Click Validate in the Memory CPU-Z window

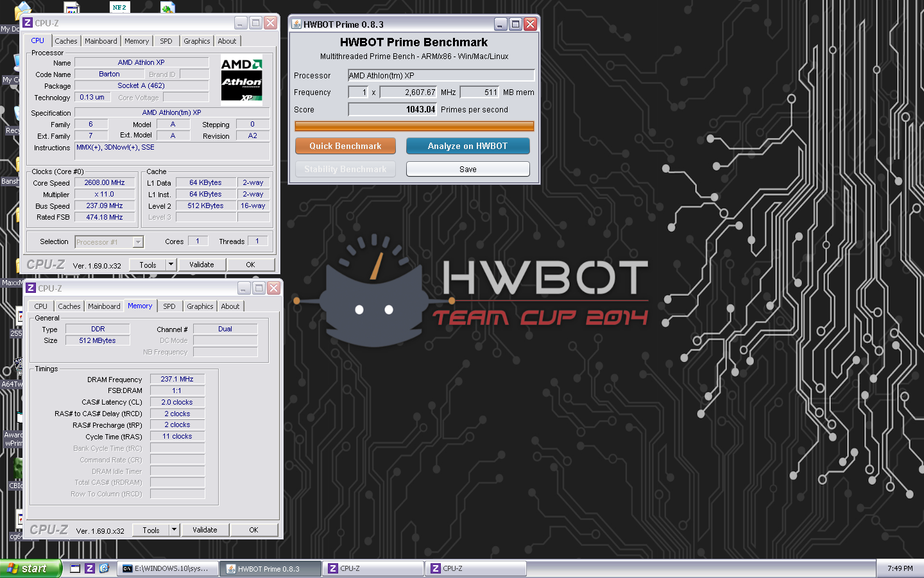click(205, 530)
